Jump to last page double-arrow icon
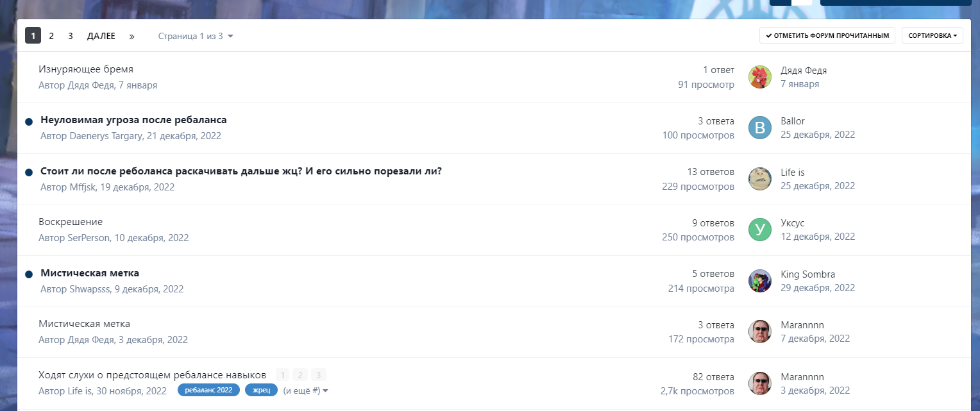Screen dimensions: 980x411 point(131,36)
